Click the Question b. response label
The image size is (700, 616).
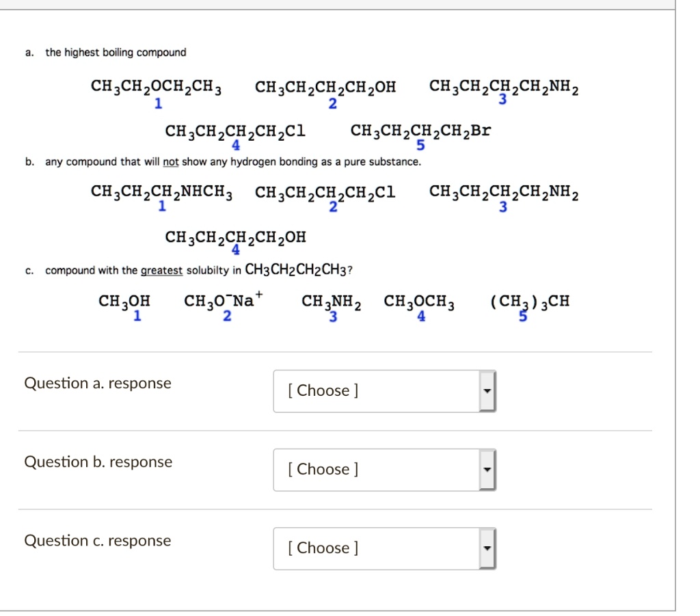97,462
